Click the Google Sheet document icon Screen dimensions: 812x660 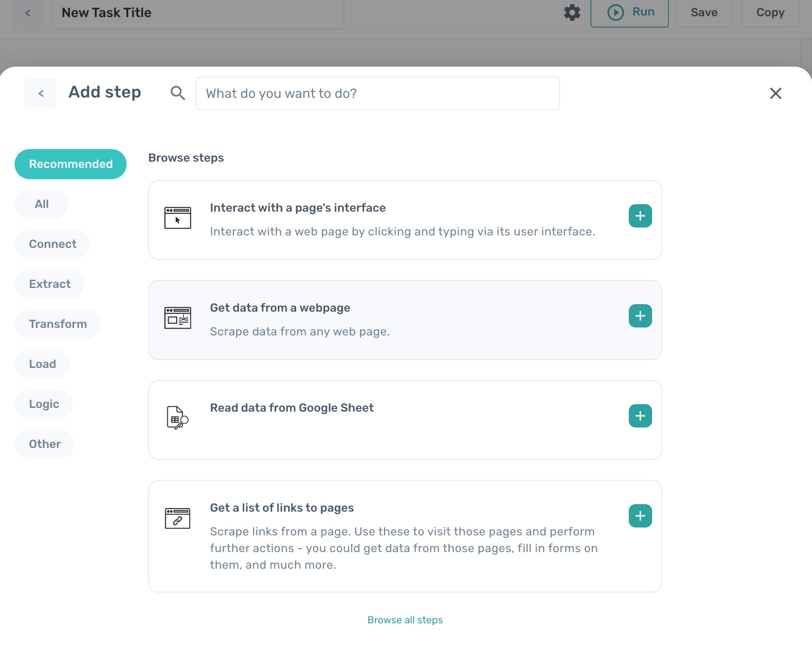[x=177, y=417]
